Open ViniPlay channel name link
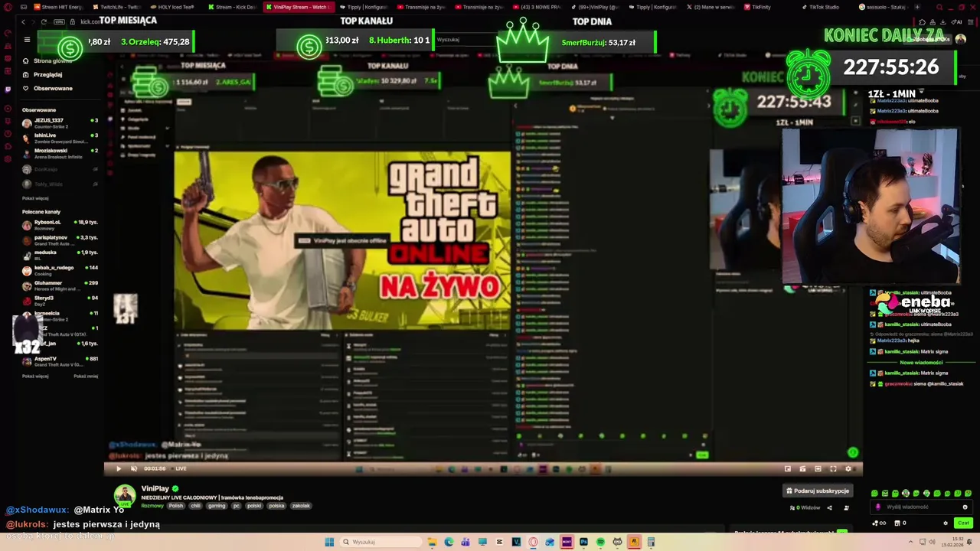The image size is (980, 551). coord(155,488)
